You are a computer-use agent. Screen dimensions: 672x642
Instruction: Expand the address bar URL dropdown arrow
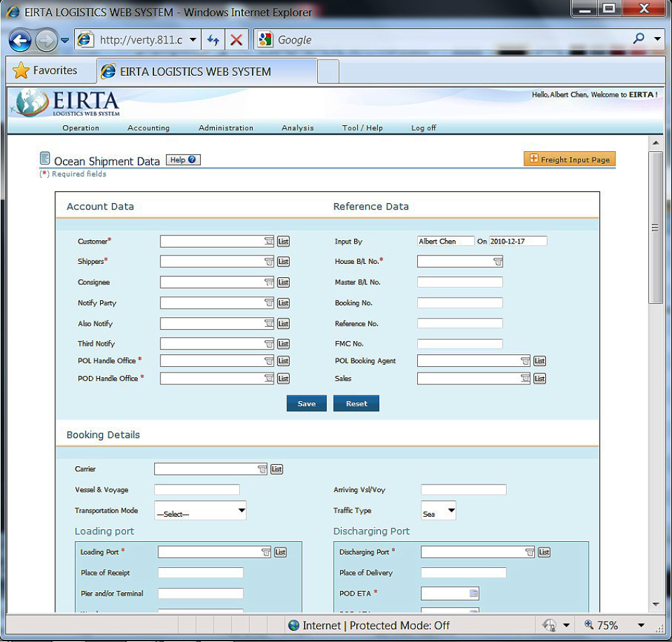[193, 40]
